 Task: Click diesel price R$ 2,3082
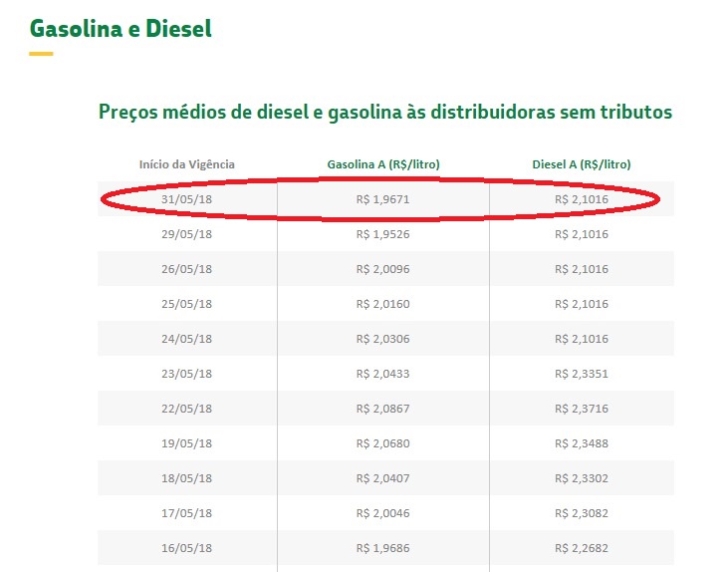[x=582, y=513]
